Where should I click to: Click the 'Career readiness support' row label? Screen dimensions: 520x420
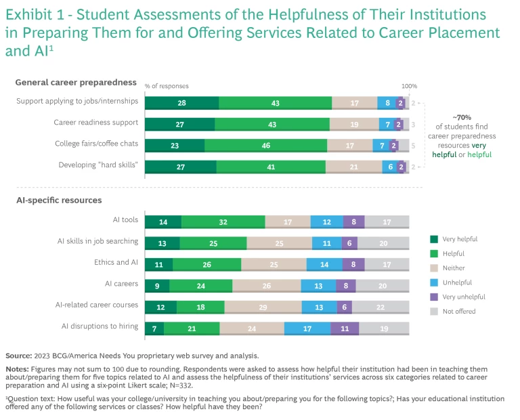click(96, 123)
